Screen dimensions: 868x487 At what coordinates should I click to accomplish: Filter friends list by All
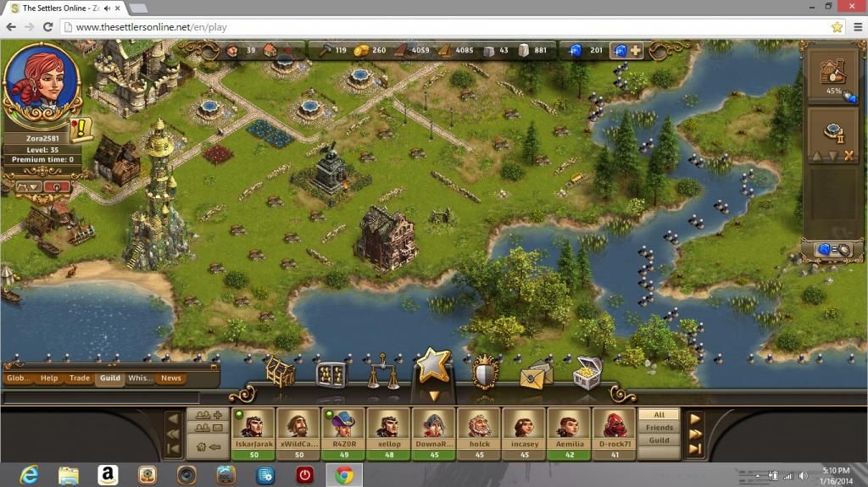(x=659, y=415)
